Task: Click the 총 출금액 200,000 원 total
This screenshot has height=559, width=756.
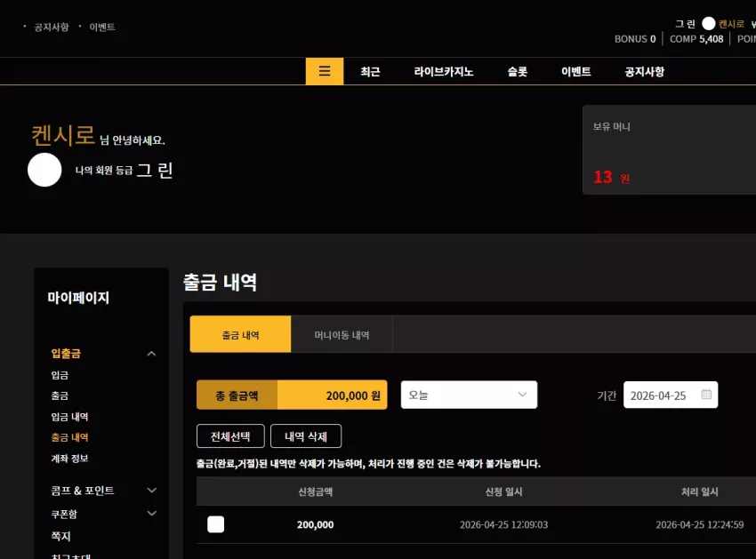Action: [292, 395]
